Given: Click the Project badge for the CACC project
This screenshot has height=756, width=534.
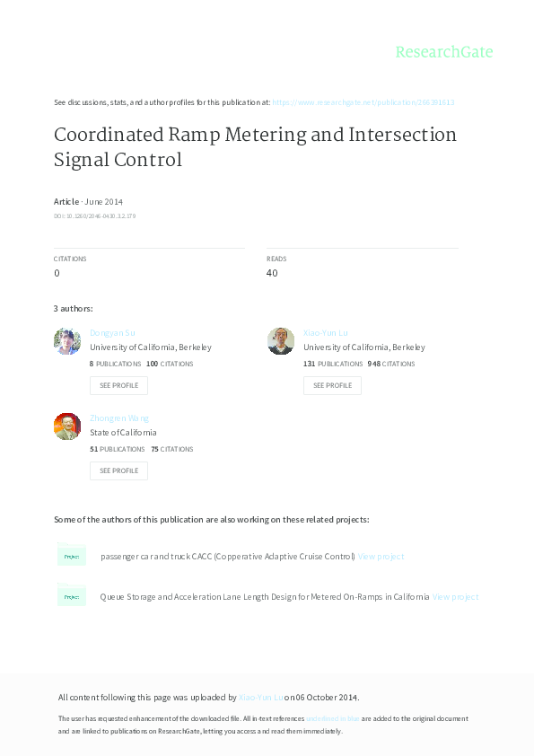Looking at the screenshot, I should [72, 557].
